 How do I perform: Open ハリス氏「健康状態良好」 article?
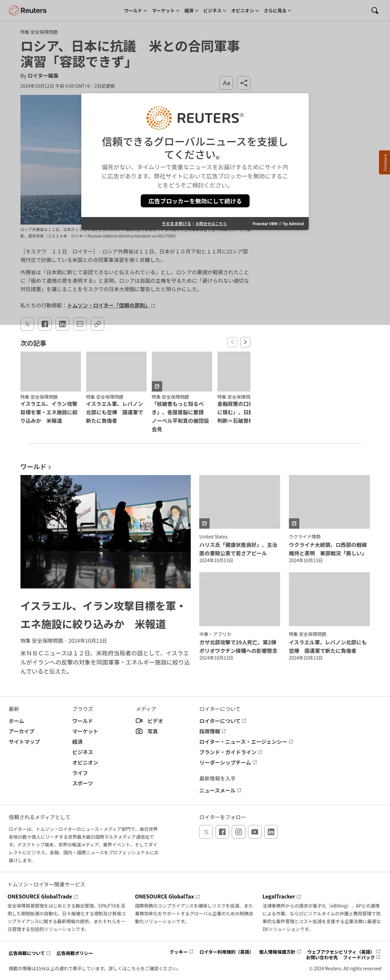point(238,549)
